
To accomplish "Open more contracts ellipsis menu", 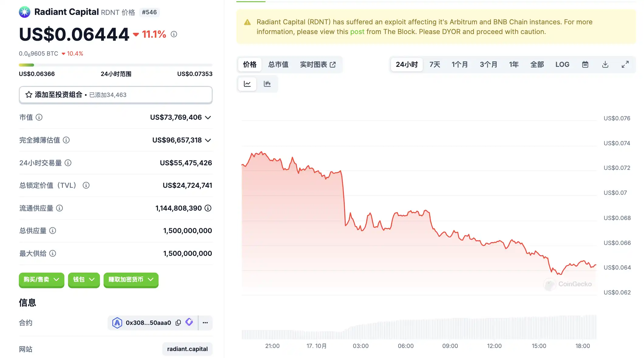I will (x=205, y=323).
